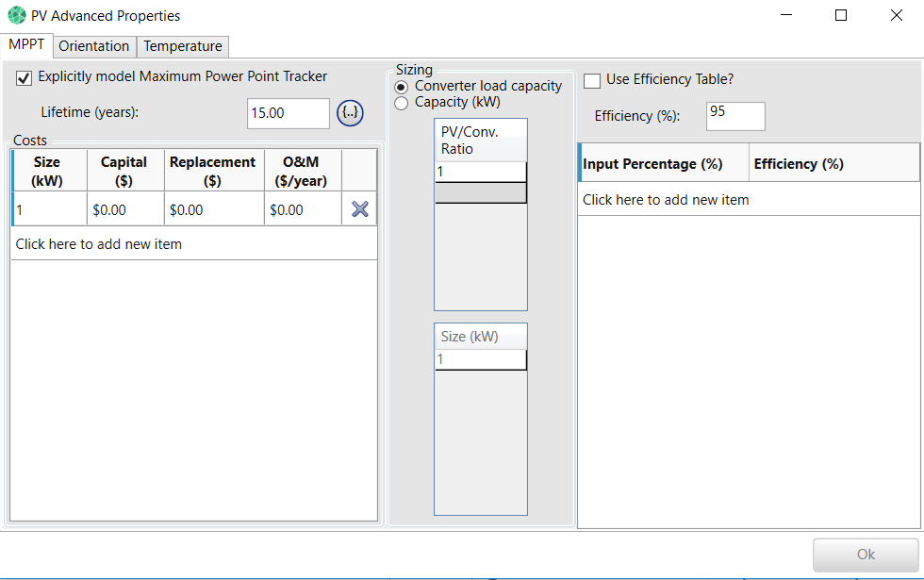Enable Explicitly model Maximum Power Point Tracker checkbox
The image size is (924, 580).
click(x=25, y=77)
